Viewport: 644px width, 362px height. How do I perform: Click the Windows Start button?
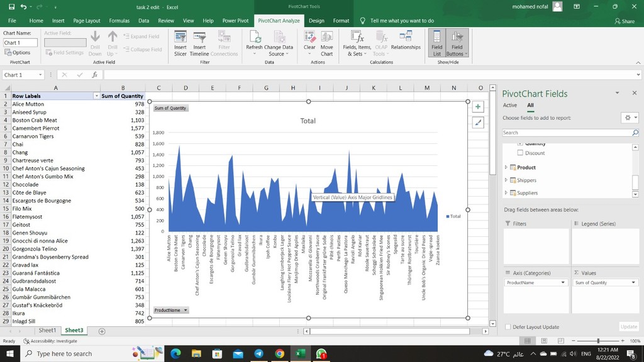(x=10, y=353)
